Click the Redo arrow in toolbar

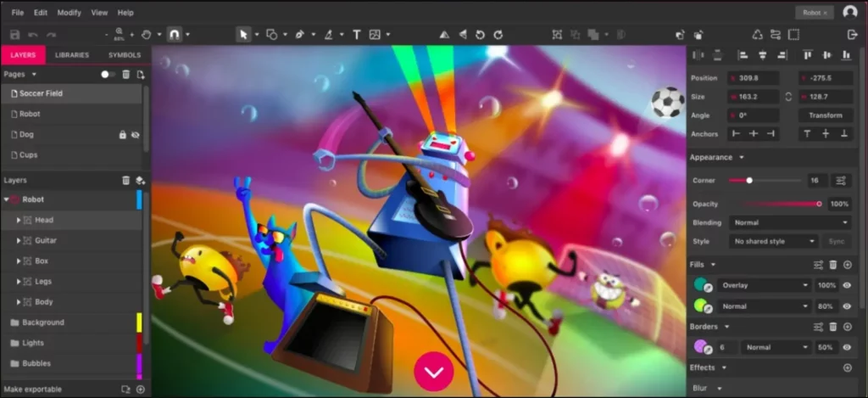coord(52,34)
